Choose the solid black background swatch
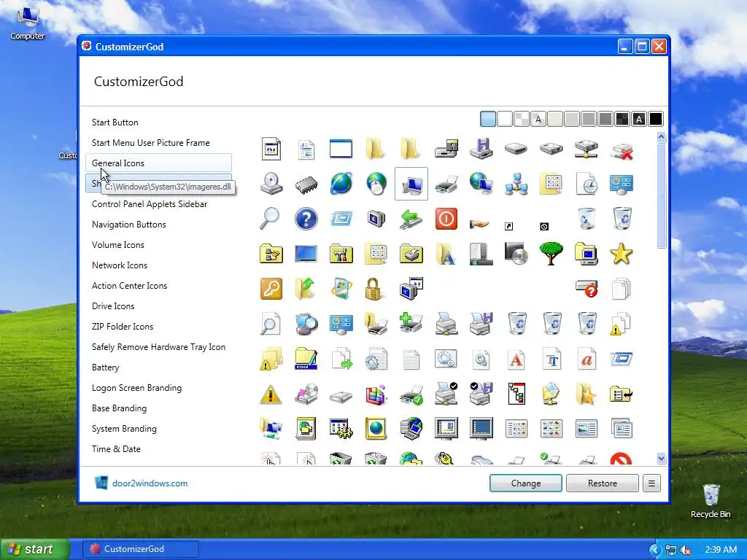 coord(656,119)
